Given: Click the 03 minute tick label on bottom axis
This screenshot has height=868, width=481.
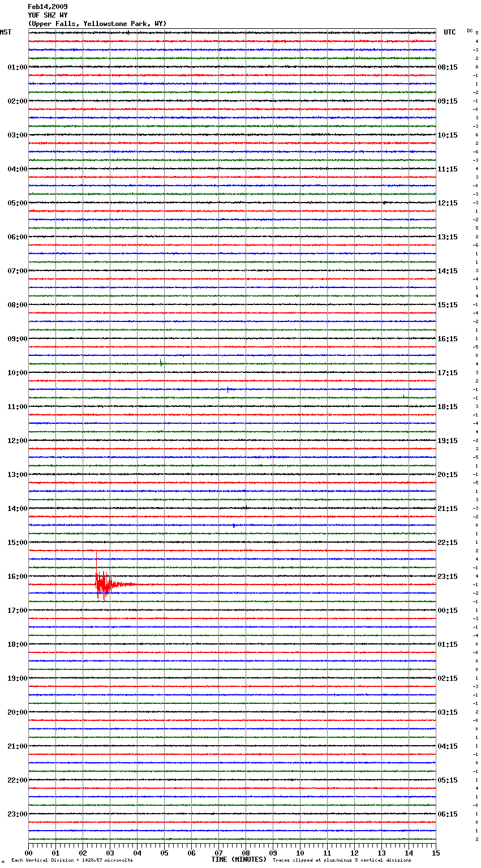Looking at the screenshot, I should tap(110, 853).
